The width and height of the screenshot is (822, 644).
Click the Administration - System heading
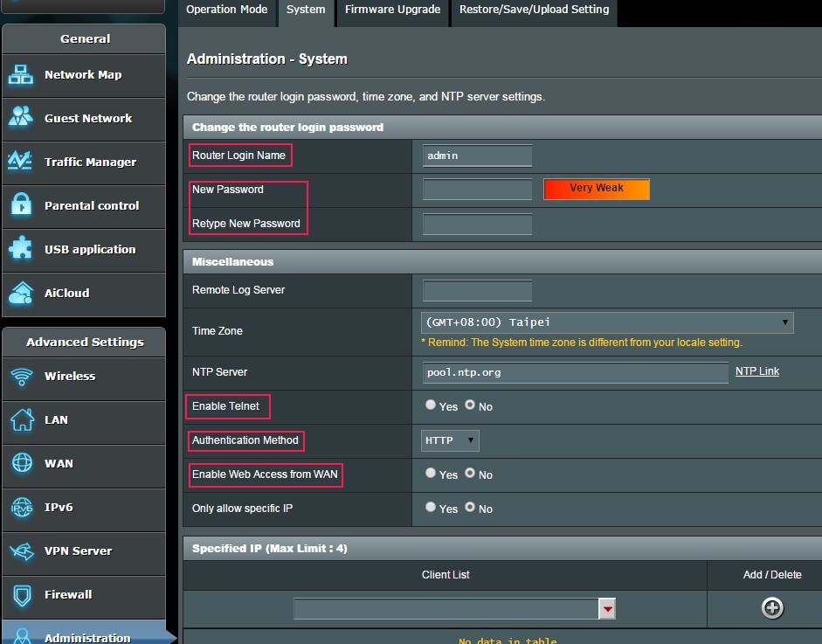click(x=266, y=59)
